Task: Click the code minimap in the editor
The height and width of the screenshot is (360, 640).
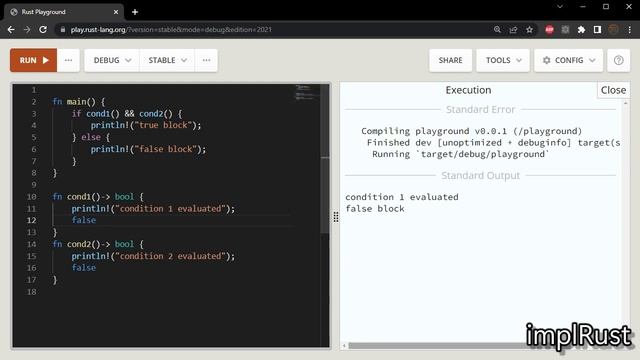Action: click(x=307, y=93)
